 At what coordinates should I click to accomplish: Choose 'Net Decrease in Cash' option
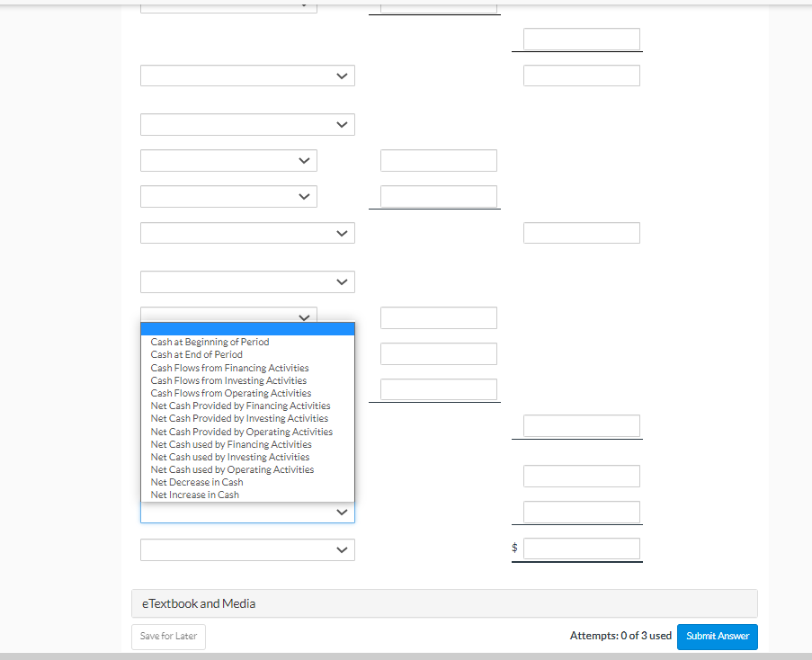(x=247, y=482)
